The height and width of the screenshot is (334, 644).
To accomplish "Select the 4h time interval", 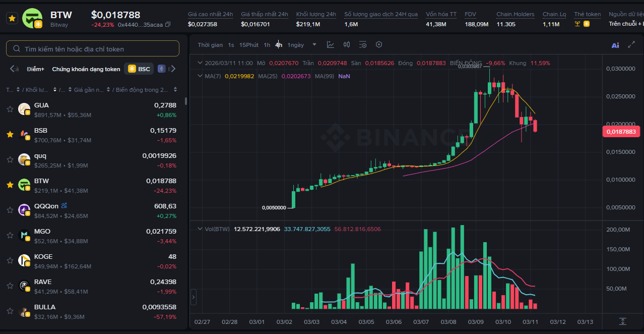I will [279, 45].
